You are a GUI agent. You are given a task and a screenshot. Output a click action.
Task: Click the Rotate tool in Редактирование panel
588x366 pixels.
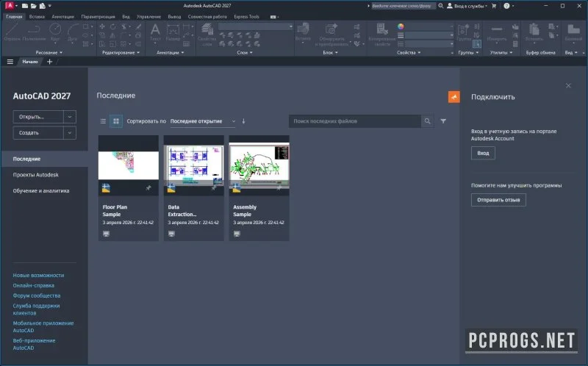113,26
